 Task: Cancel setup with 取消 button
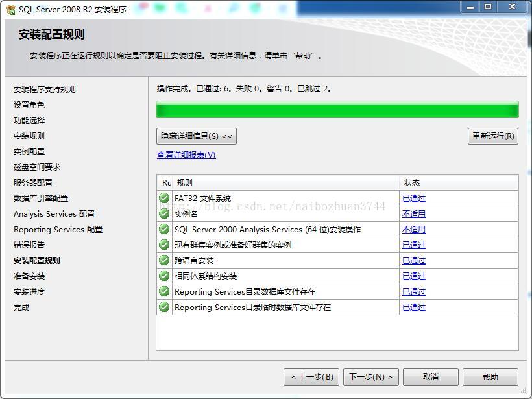pos(431,376)
